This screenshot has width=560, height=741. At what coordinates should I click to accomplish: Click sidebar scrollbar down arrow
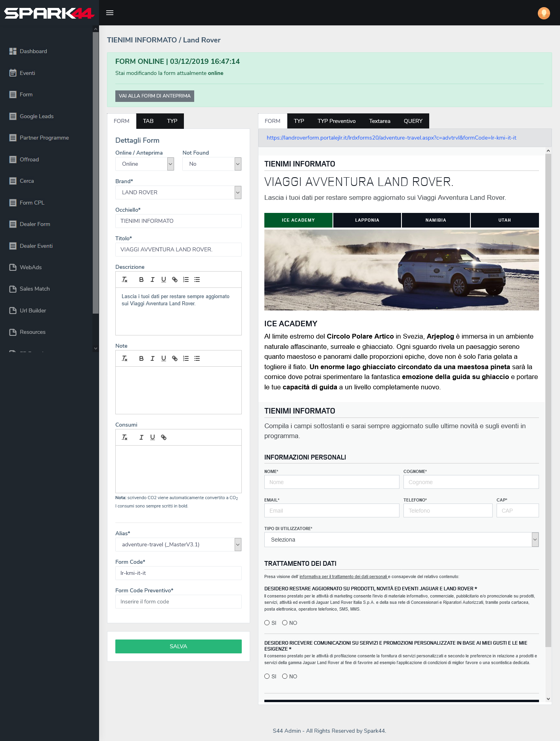pyautogui.click(x=96, y=348)
